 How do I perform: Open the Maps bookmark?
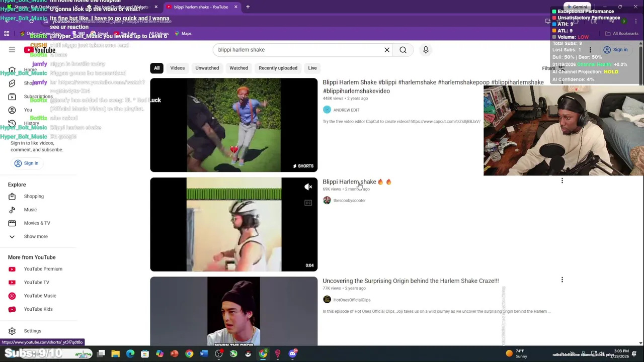click(x=183, y=34)
